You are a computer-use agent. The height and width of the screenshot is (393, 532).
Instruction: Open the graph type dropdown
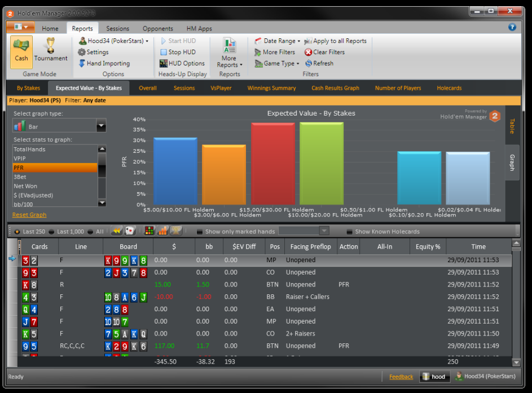(101, 126)
